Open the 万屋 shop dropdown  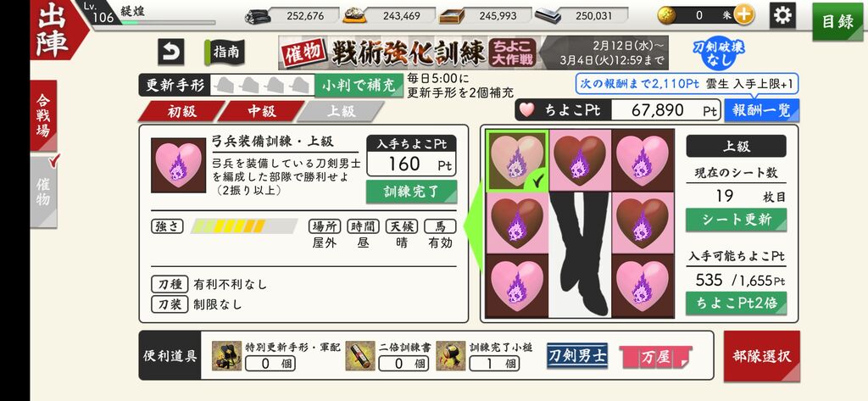point(656,357)
